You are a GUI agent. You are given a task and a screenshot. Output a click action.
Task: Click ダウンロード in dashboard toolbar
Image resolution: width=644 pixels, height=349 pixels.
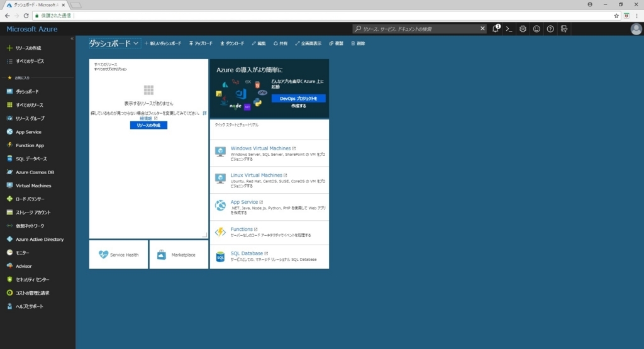[232, 43]
